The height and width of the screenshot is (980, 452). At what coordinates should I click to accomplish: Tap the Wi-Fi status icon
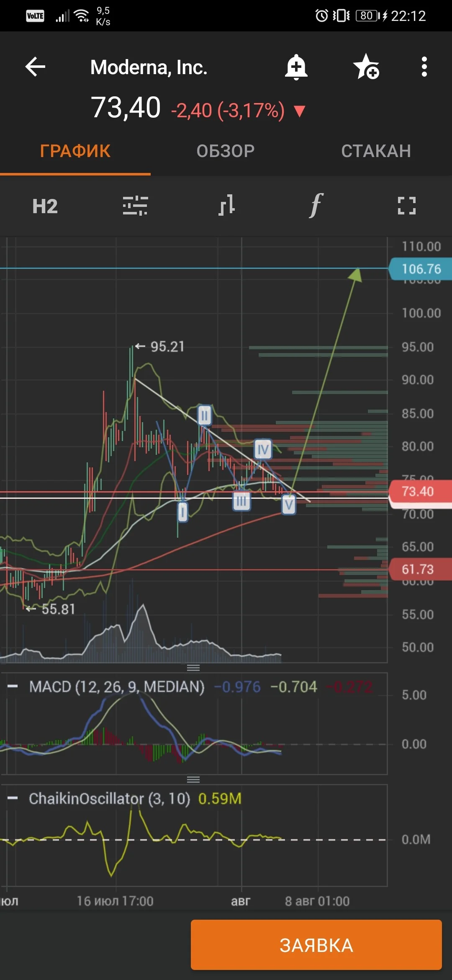(82, 16)
